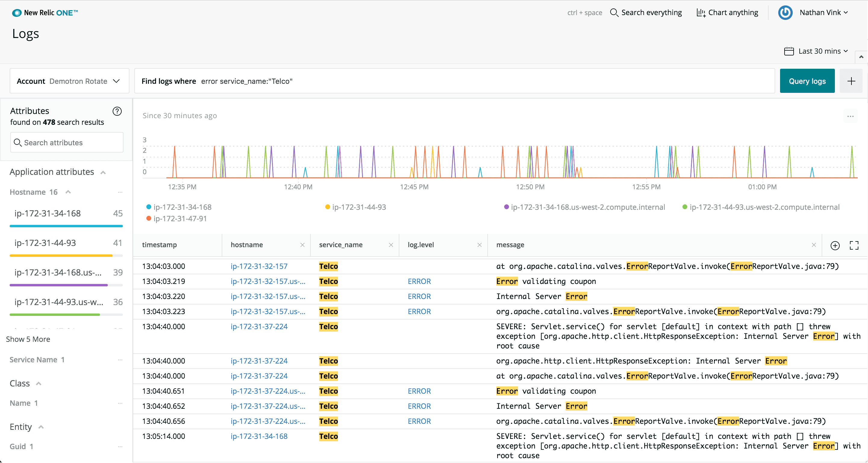Screen dimensions: 868x463
Task: Click the plus button beside Query logs
Action: click(851, 81)
